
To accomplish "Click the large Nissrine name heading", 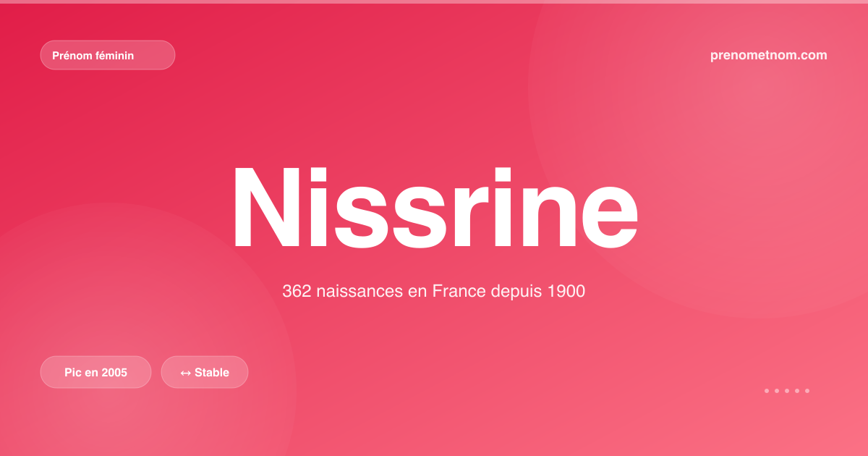I will (434, 208).
